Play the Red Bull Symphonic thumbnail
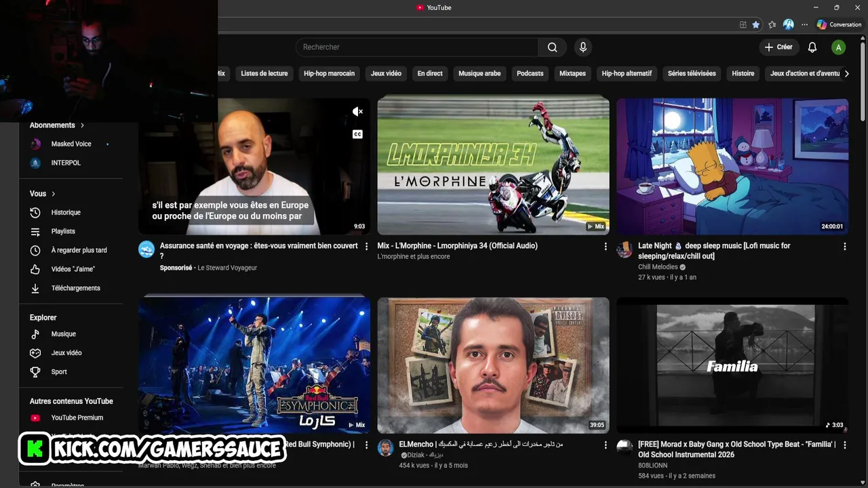Viewport: 868px width, 488px height. click(x=254, y=365)
